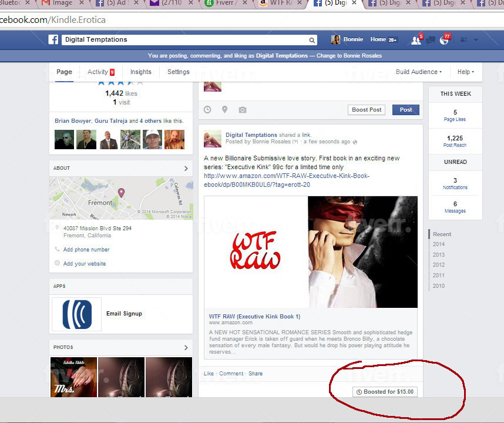Click Bonnie name in header
Viewport: 504px width, 423px height.
tap(353, 39)
